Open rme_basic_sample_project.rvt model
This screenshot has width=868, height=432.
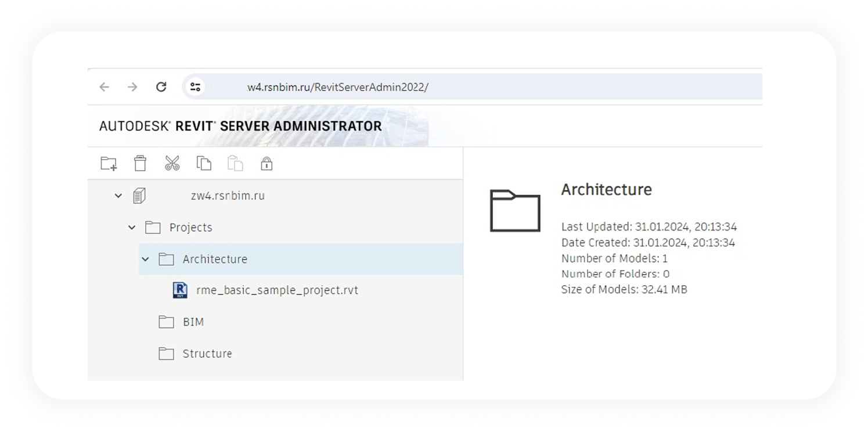click(277, 290)
